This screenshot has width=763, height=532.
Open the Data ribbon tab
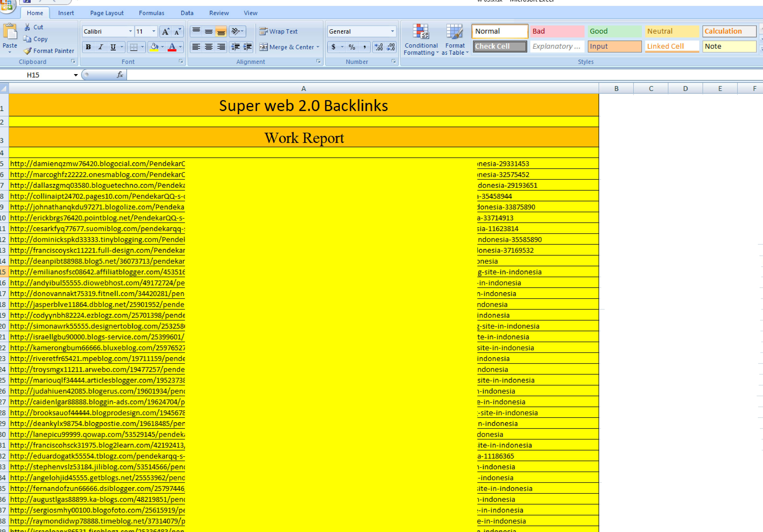[x=187, y=13]
